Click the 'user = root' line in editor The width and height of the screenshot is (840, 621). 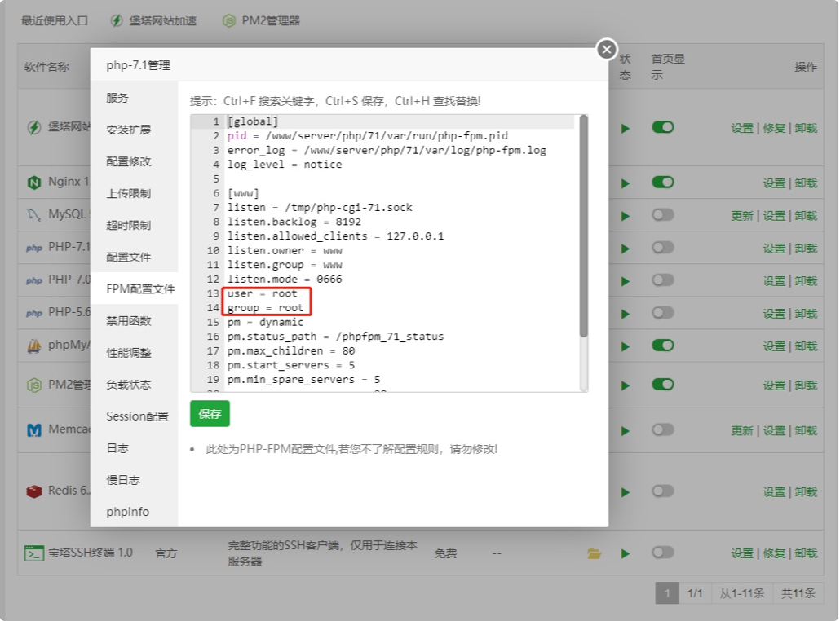tap(262, 293)
